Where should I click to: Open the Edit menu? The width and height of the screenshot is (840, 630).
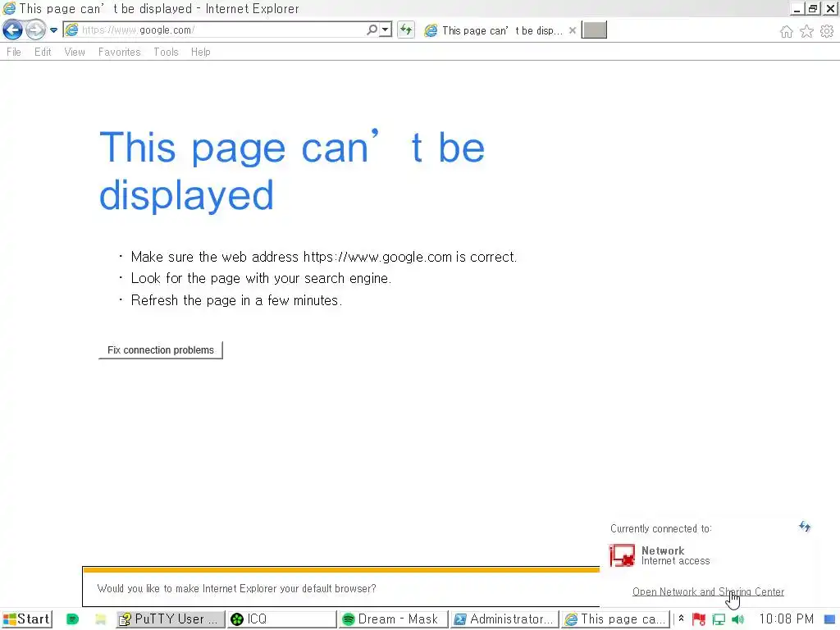pos(43,52)
